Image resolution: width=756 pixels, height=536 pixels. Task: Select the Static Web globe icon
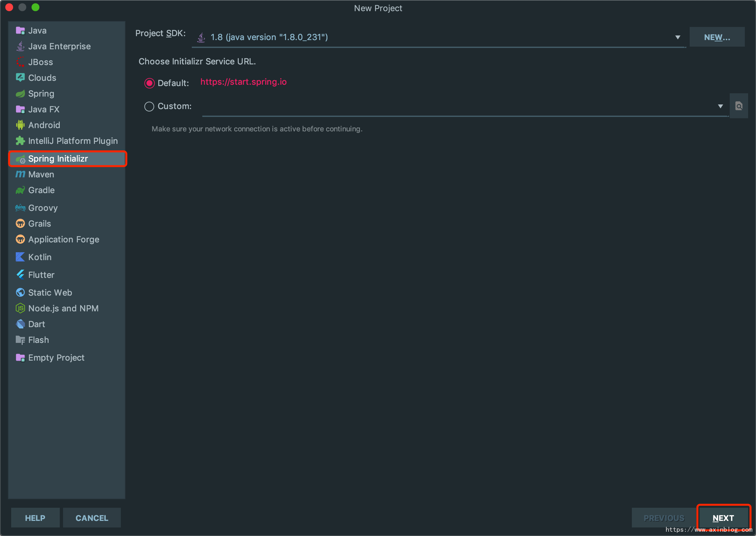(x=20, y=292)
